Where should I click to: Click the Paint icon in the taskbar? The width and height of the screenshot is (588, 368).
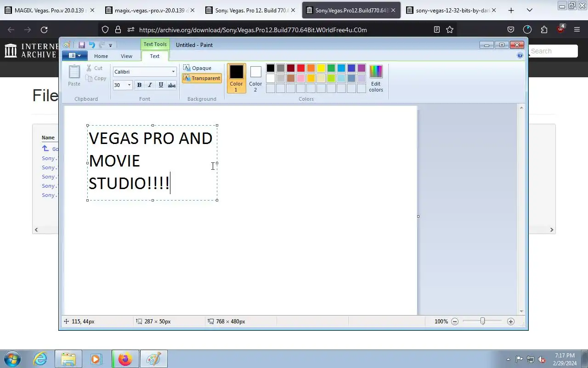[x=153, y=359]
